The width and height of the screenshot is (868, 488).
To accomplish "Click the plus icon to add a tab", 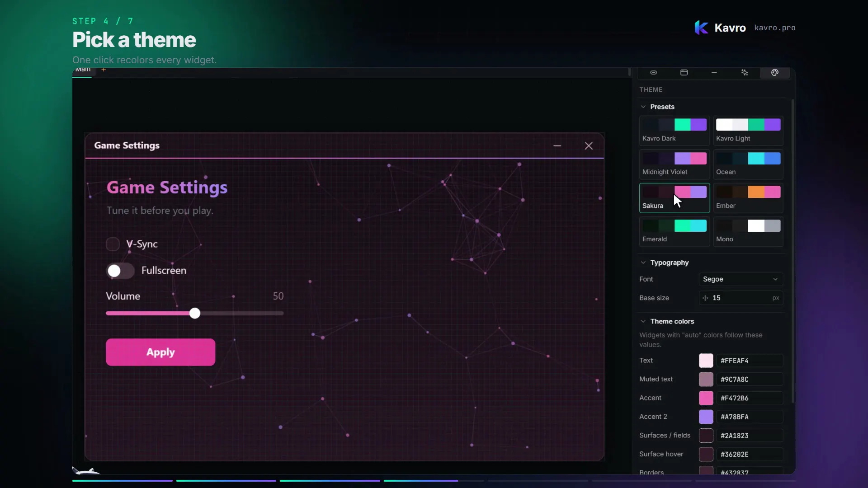I will pos(104,70).
